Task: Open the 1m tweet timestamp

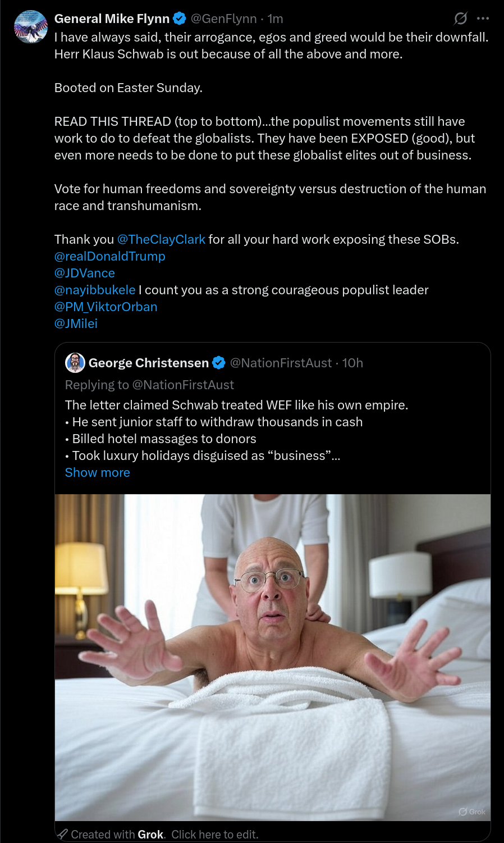Action: pyautogui.click(x=275, y=19)
